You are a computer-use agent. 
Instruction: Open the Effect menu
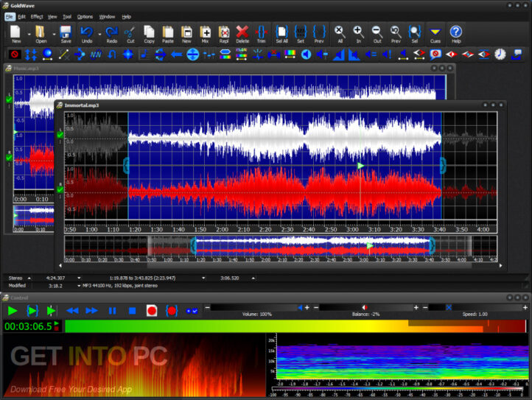click(x=37, y=17)
